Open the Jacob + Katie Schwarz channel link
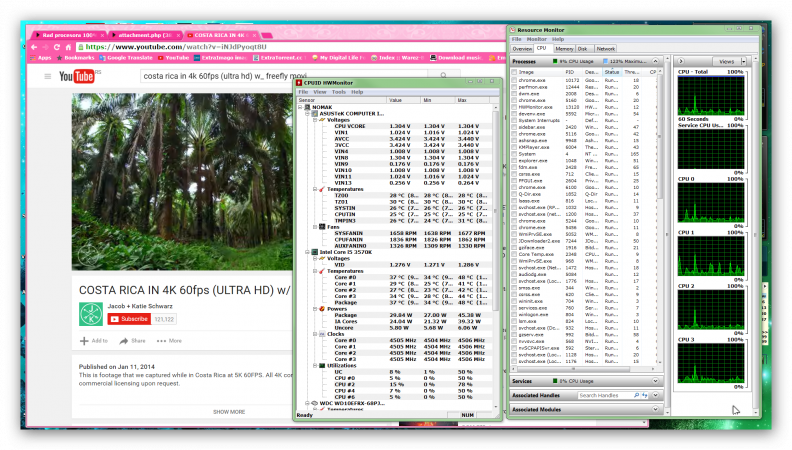792x450 pixels. tap(140, 306)
